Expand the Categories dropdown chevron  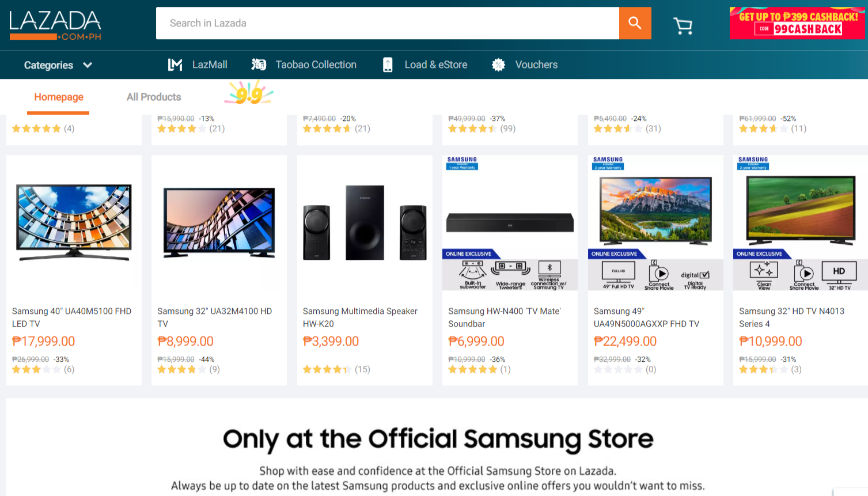coord(88,65)
